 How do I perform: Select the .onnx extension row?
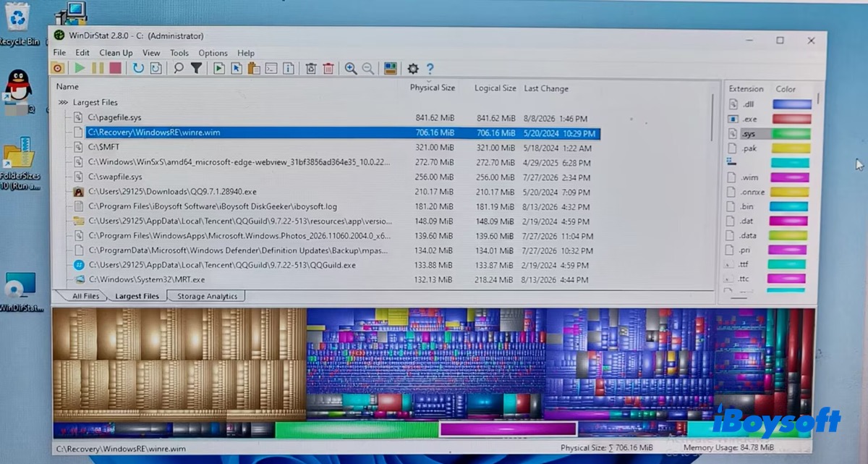click(x=769, y=192)
